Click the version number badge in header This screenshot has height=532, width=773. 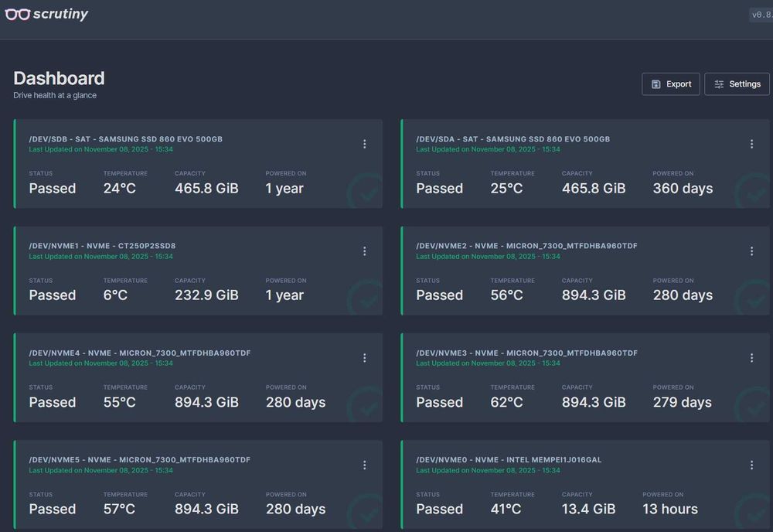coord(761,15)
